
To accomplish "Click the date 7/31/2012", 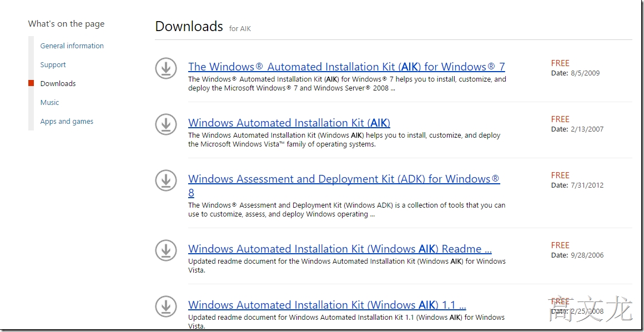I will tap(587, 185).
